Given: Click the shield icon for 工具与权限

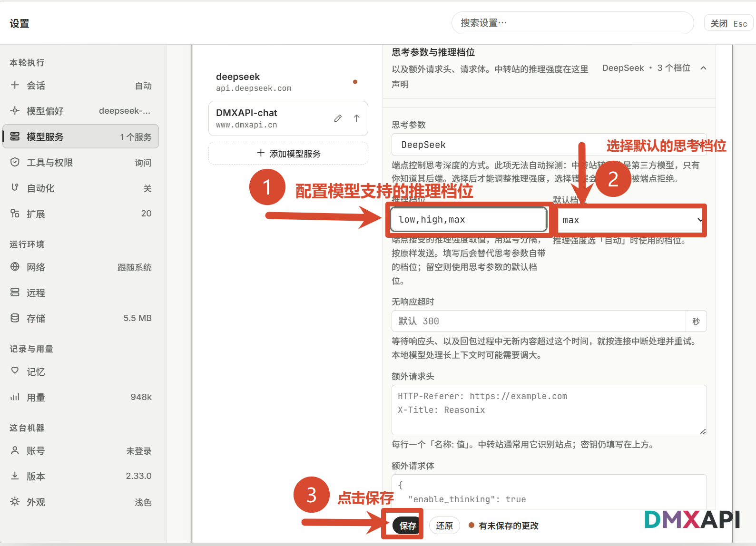Looking at the screenshot, I should 15,162.
